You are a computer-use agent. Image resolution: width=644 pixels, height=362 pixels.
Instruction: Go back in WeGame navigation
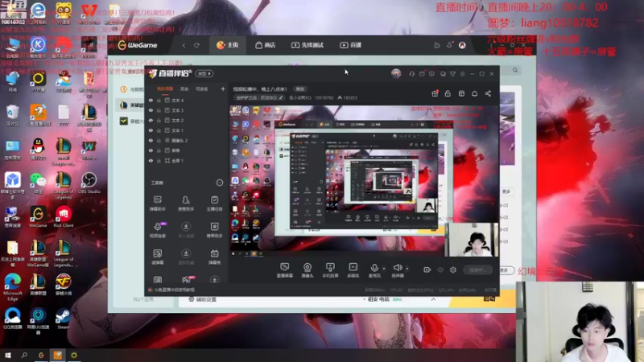click(x=184, y=45)
